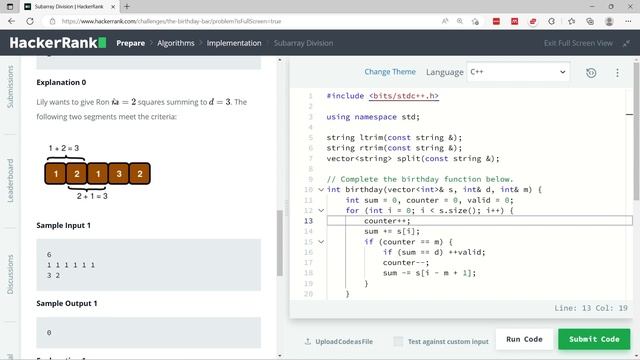Open the Leaderboard side tab
This screenshot has width=640, height=360.
10,180
